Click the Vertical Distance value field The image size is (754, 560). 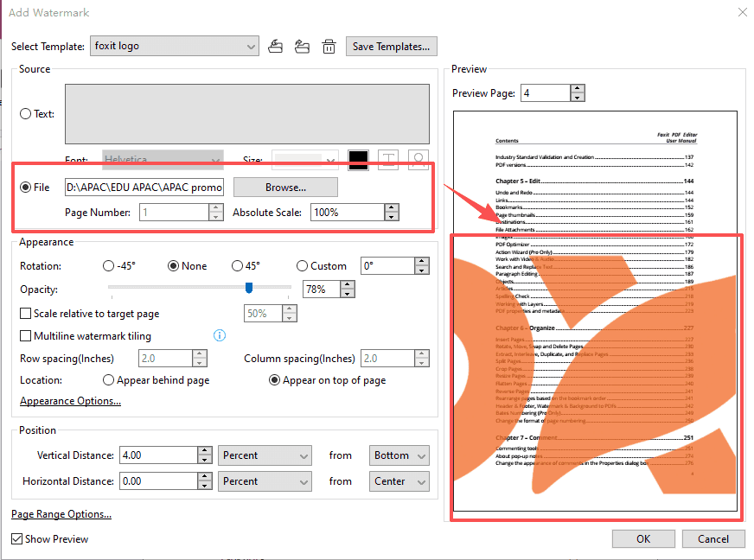(158, 455)
